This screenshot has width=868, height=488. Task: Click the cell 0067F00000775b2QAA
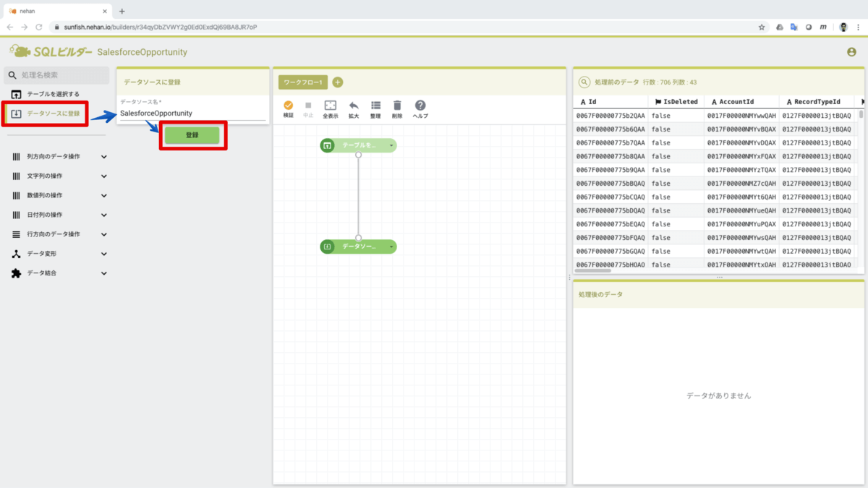pyautogui.click(x=610, y=116)
